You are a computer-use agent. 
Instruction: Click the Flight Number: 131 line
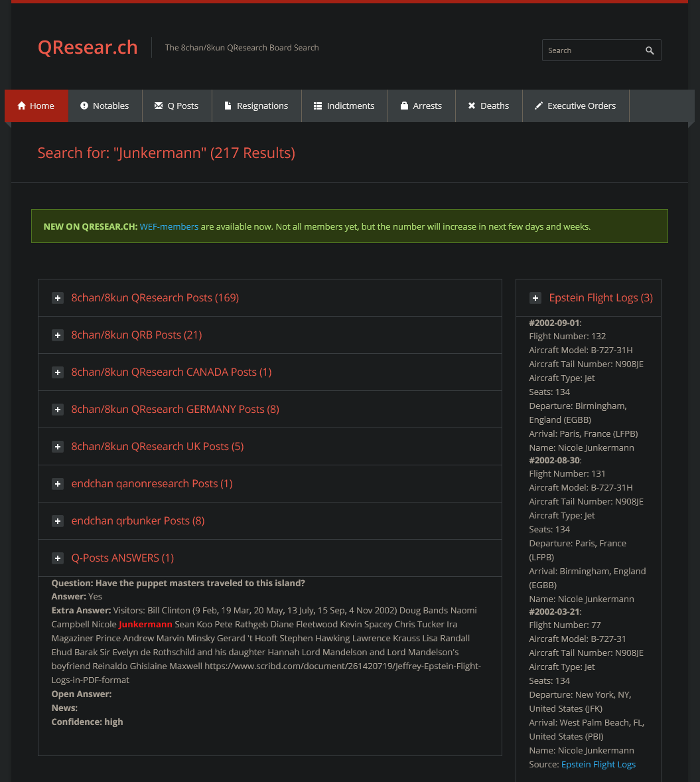tap(567, 474)
